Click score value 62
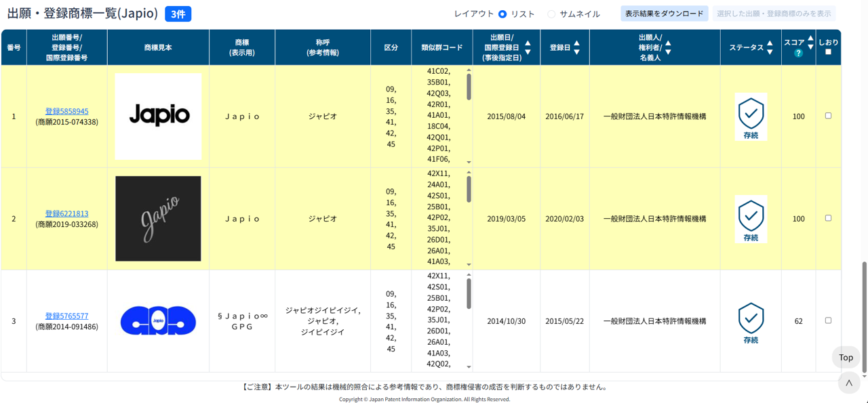Viewport: 868px width, 403px height. (798, 321)
